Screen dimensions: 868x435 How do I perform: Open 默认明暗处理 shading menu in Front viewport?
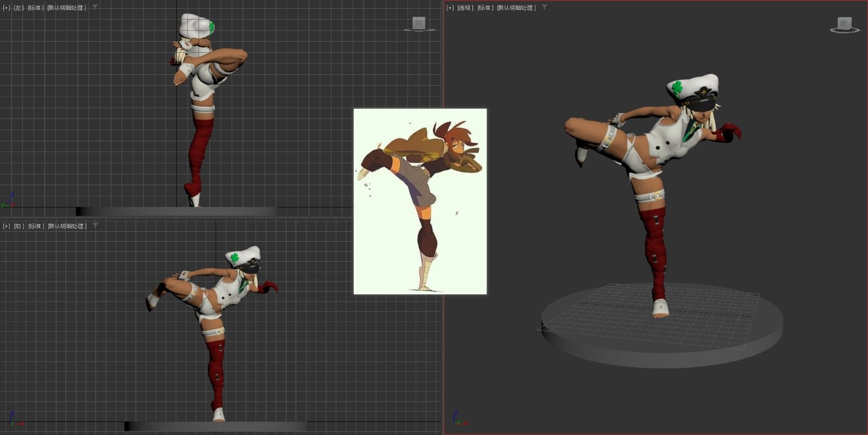pos(67,226)
